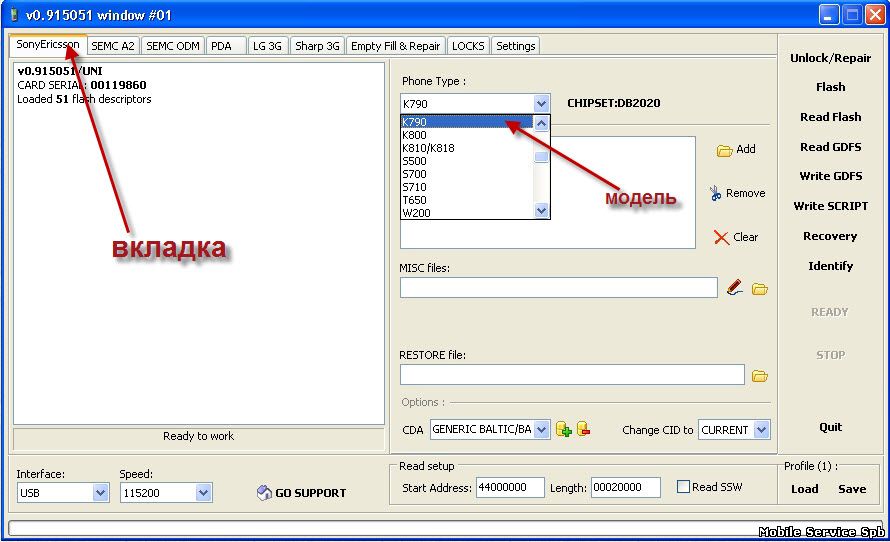Click the Write GDFS button
The image size is (890, 542).
(x=830, y=176)
